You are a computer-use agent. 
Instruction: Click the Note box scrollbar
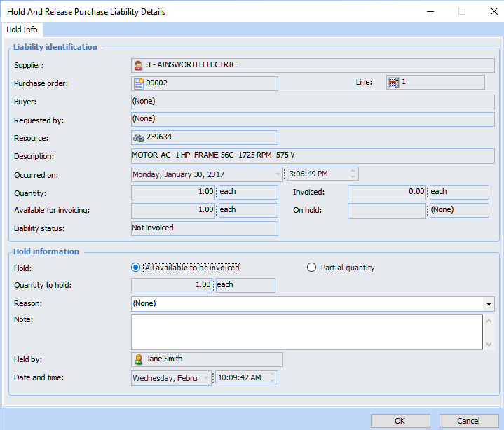coord(489,332)
